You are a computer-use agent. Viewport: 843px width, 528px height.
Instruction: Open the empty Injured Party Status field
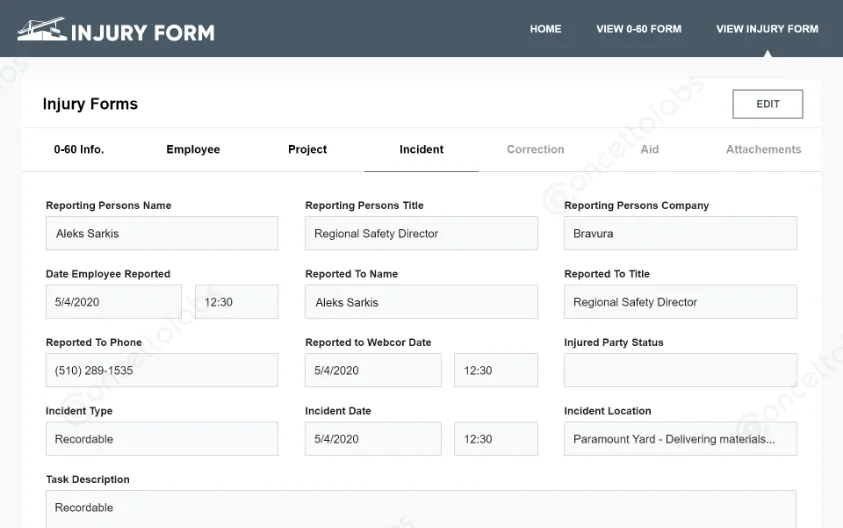click(x=680, y=370)
